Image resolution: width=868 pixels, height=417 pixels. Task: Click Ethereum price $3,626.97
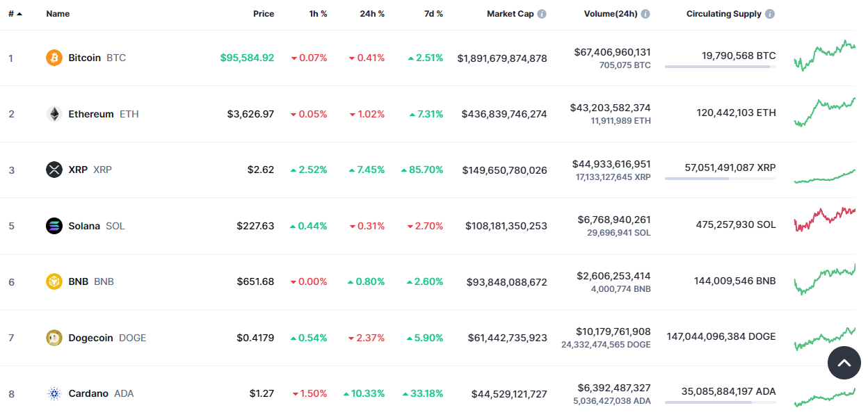250,114
